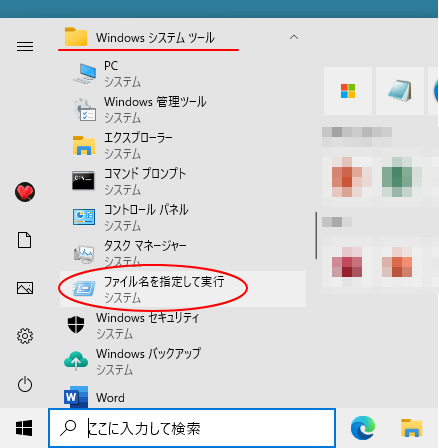Click the Windows 管理ツール icon
Viewport: 439px width, 448px height.
pyautogui.click(x=85, y=110)
